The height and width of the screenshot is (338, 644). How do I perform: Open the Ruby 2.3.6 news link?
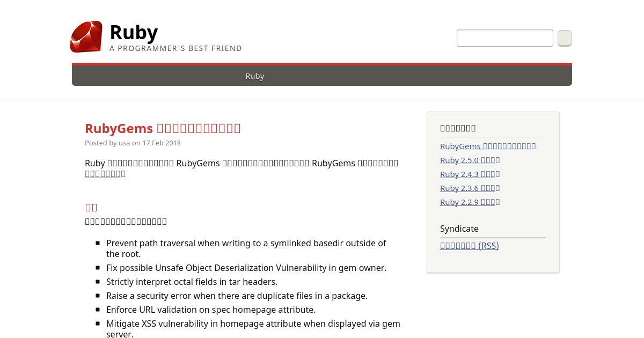470,188
